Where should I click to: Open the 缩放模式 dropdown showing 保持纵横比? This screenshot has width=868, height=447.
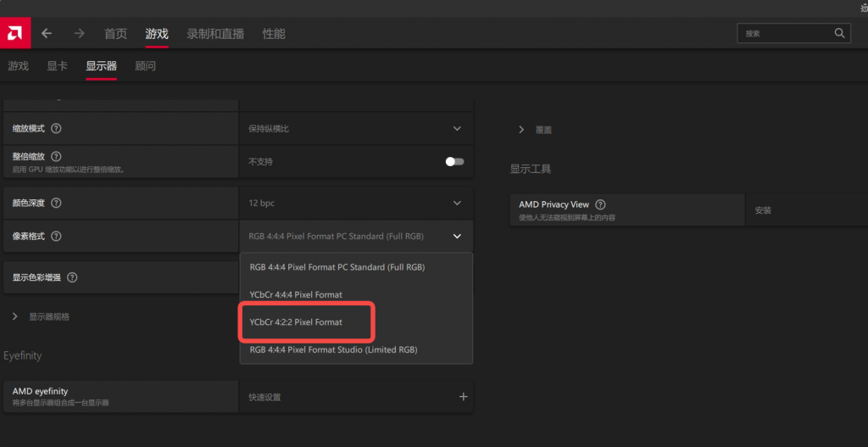[x=357, y=129]
